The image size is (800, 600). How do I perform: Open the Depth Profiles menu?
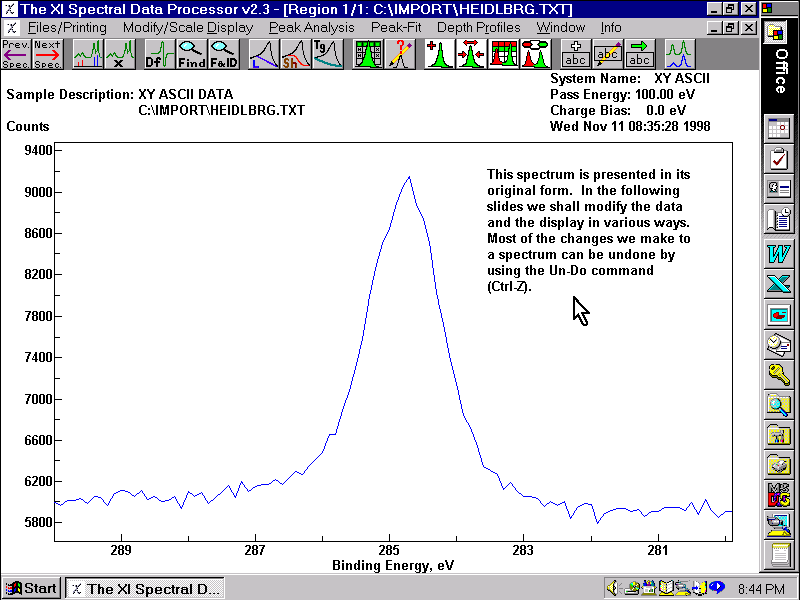478,27
